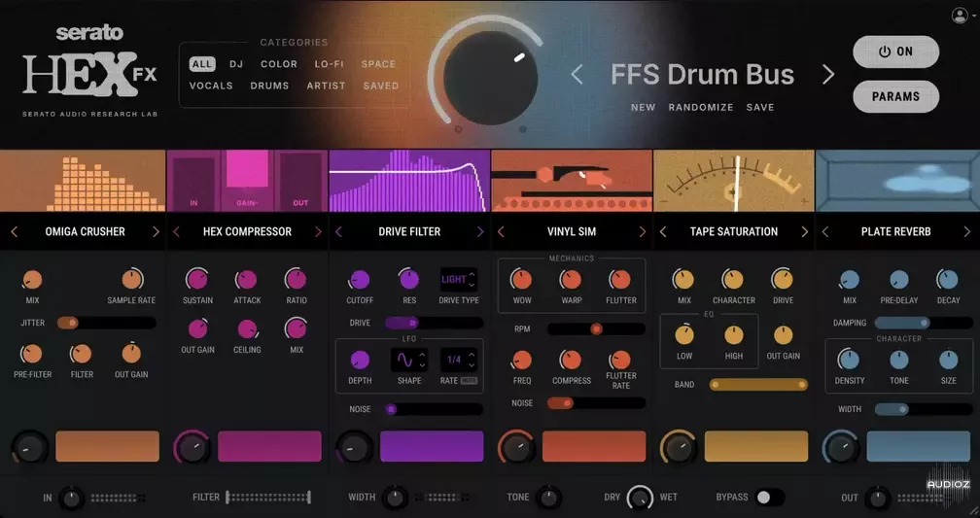Switch Hex Compressor to previous effect

pos(176,232)
